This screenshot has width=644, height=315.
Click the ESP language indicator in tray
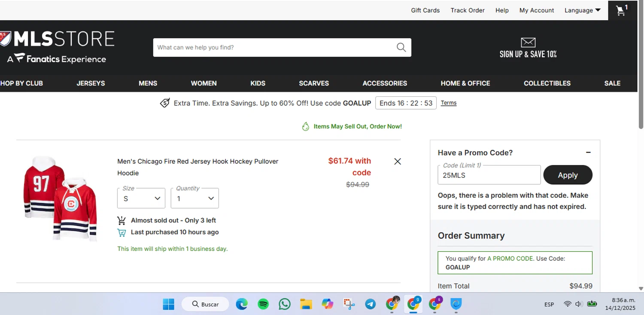(549, 304)
